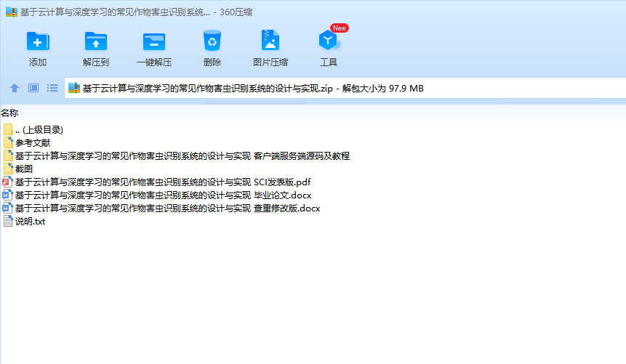Switch to the icon view mode button
Image resolution: width=626 pixels, height=364 pixels.
pyautogui.click(x=33, y=88)
